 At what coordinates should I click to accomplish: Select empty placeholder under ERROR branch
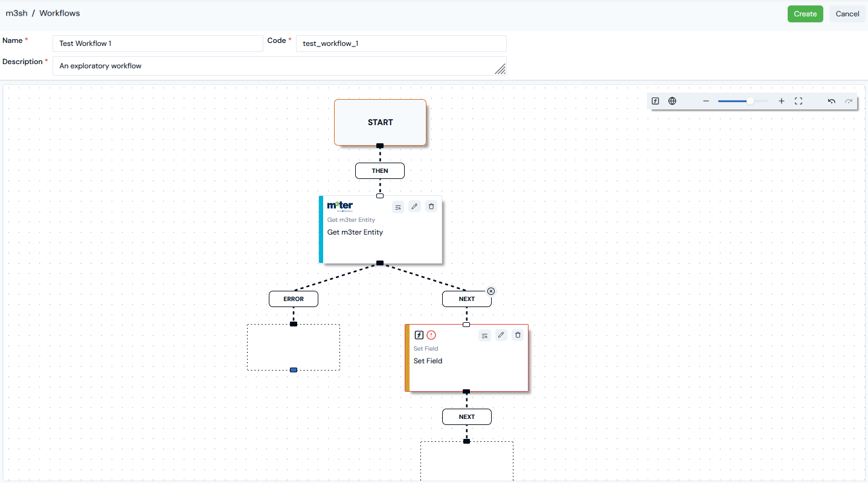click(294, 347)
